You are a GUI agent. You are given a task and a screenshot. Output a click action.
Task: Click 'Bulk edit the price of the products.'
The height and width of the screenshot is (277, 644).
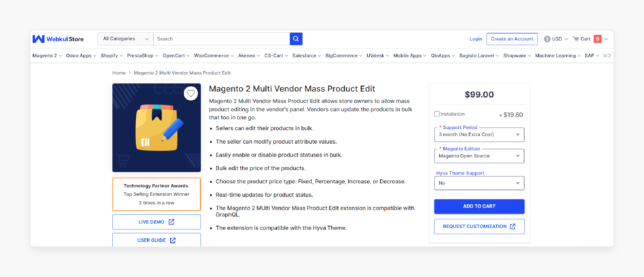[261, 168]
